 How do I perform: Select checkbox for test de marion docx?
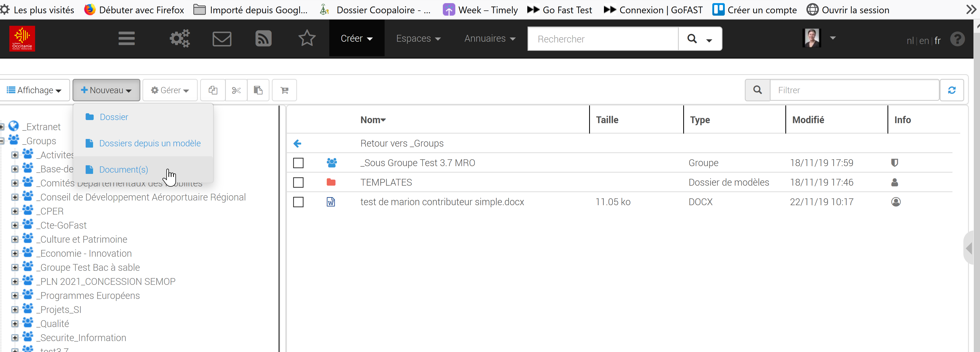[298, 202]
